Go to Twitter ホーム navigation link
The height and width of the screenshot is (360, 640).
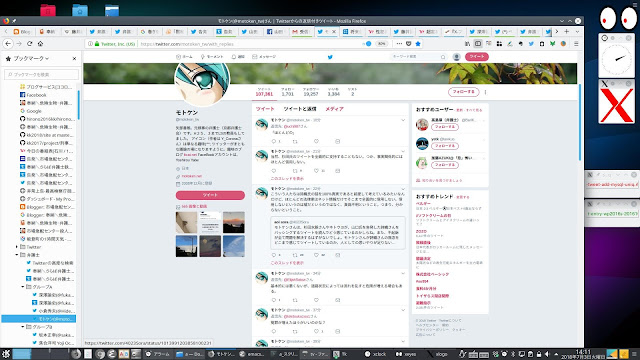184,57
